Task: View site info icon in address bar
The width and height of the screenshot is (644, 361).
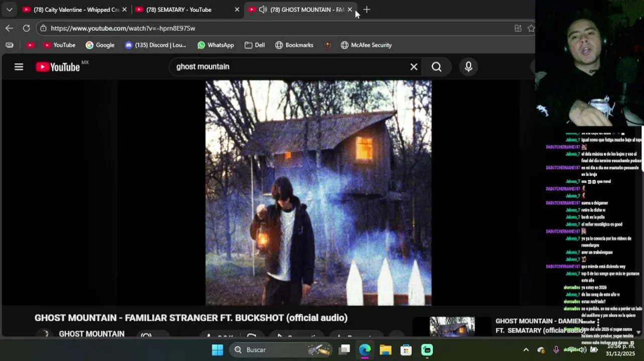Action: (x=44, y=28)
